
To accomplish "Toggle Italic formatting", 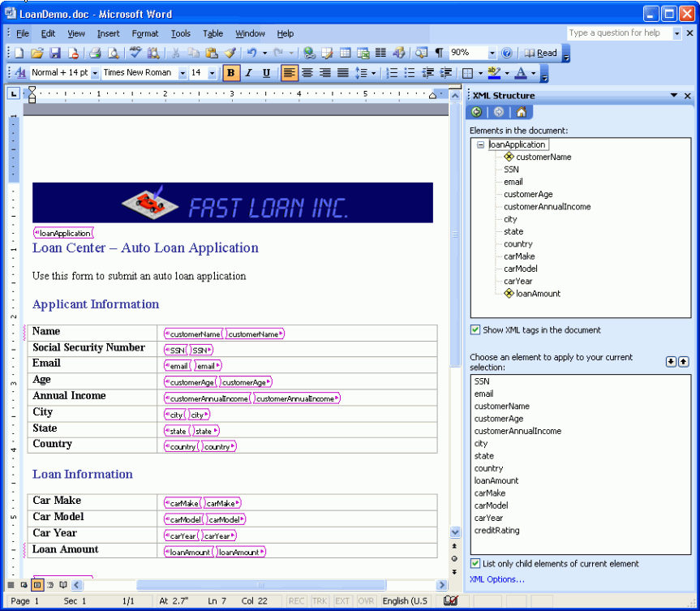I will tap(249, 73).
